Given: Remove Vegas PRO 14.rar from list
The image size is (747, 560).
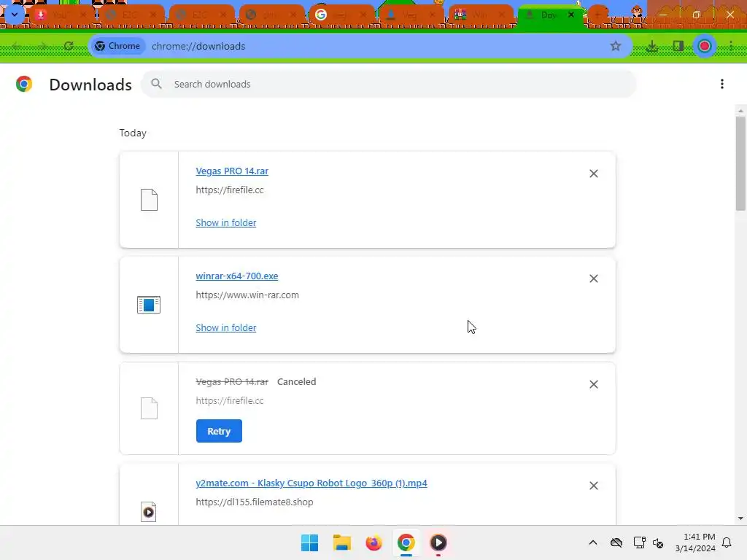Looking at the screenshot, I should pyautogui.click(x=594, y=174).
